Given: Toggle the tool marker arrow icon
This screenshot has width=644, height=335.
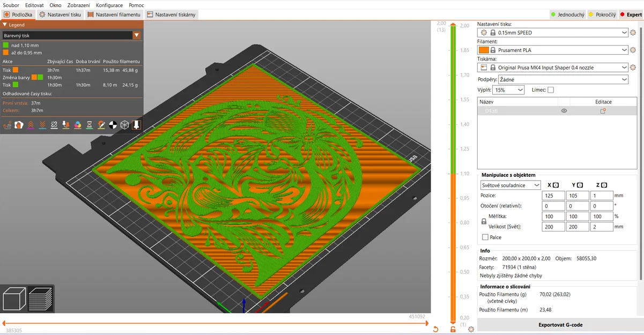Looking at the screenshot, I should (x=137, y=125).
